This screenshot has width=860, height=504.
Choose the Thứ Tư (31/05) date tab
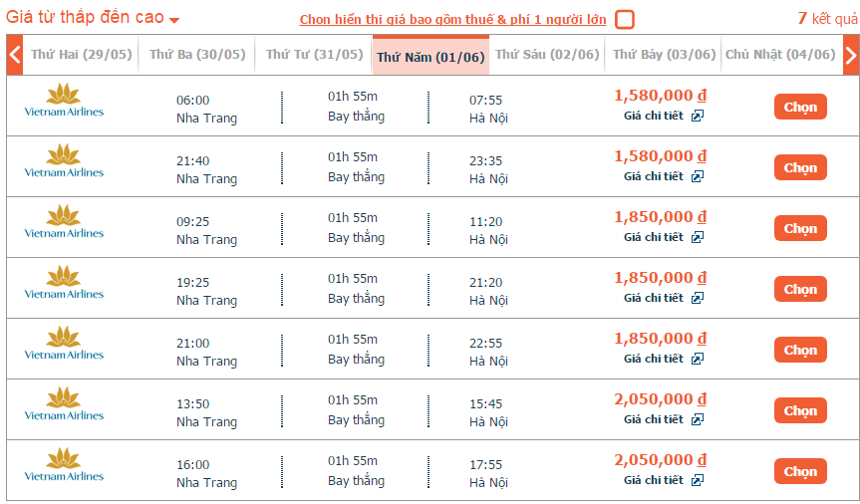coord(314,55)
